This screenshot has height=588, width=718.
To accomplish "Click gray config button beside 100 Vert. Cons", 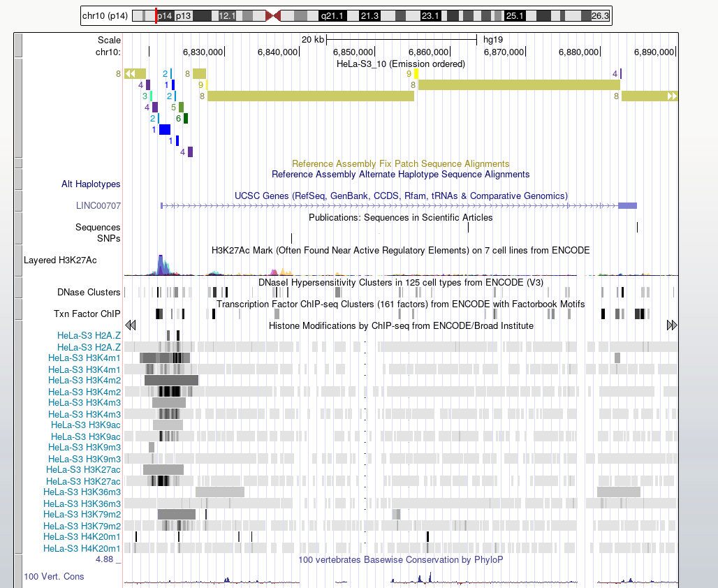I will coord(18,571).
